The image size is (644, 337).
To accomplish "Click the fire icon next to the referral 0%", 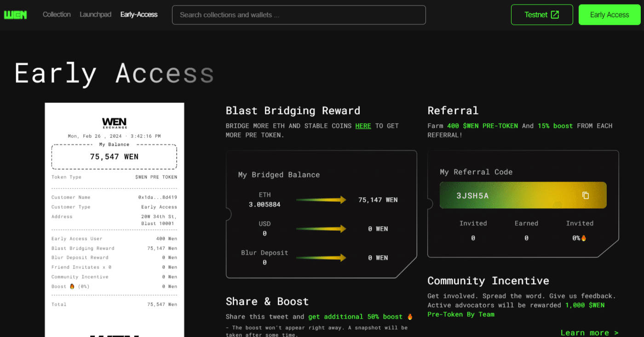I will click(x=584, y=238).
